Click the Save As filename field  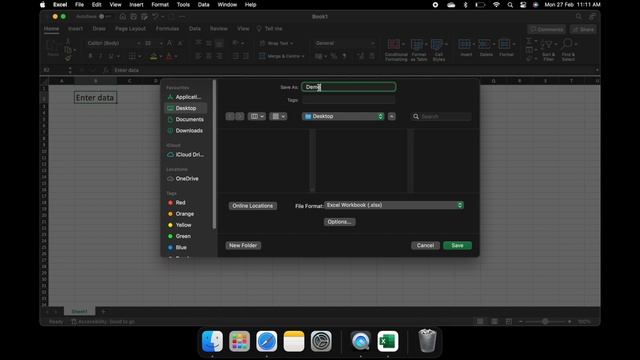(x=349, y=87)
